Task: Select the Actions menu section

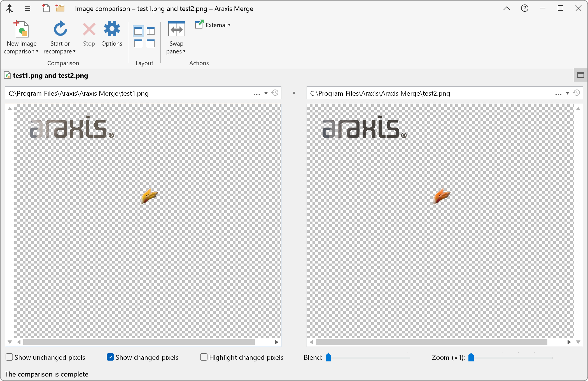Action: (199, 63)
